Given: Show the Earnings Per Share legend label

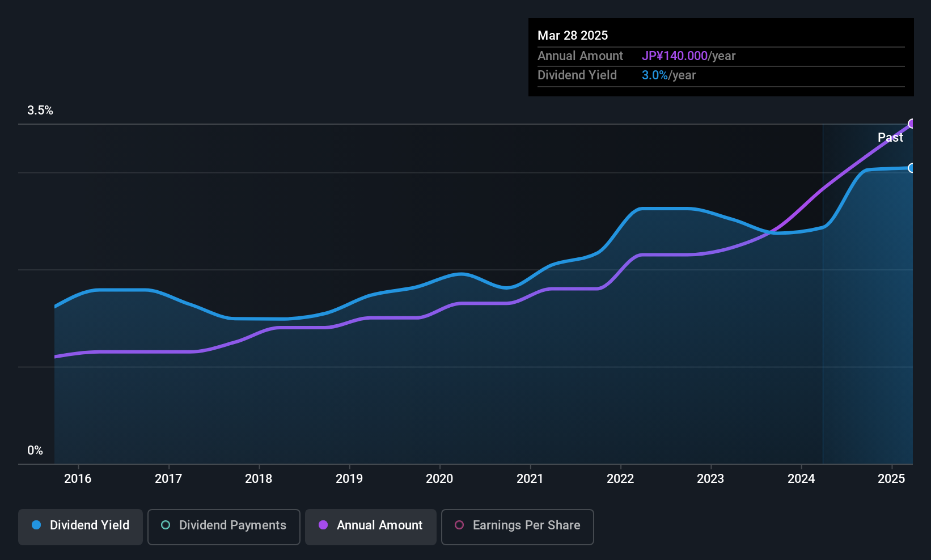Looking at the screenshot, I should pyautogui.click(x=526, y=525).
